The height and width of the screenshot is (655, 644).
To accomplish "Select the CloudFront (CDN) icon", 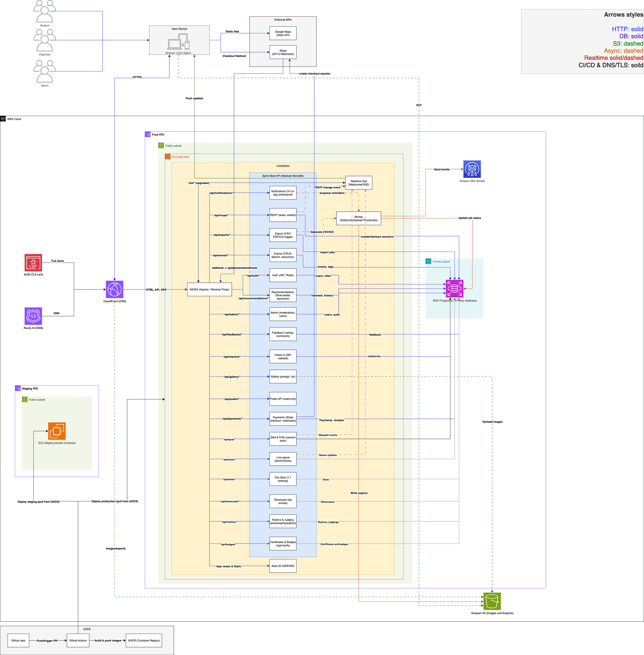I will 114,290.
